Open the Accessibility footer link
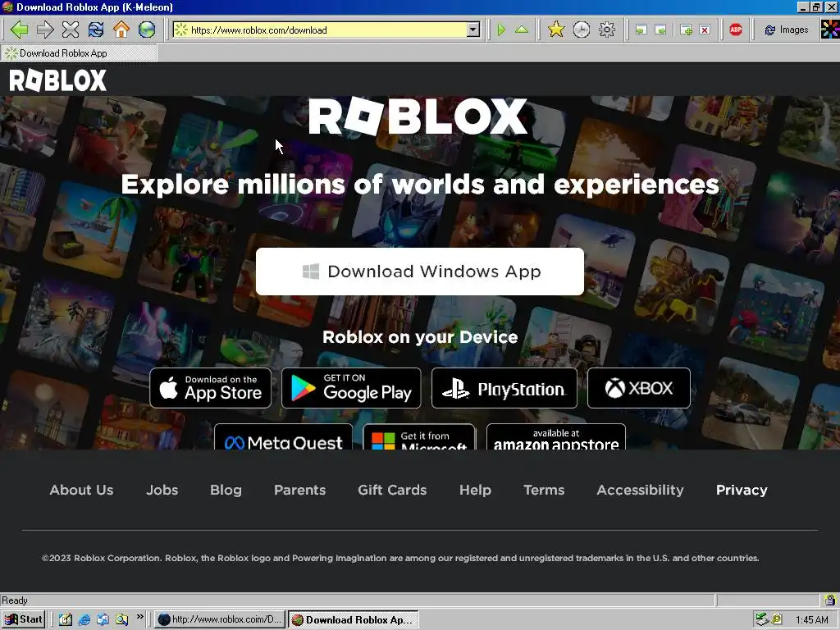 point(640,490)
